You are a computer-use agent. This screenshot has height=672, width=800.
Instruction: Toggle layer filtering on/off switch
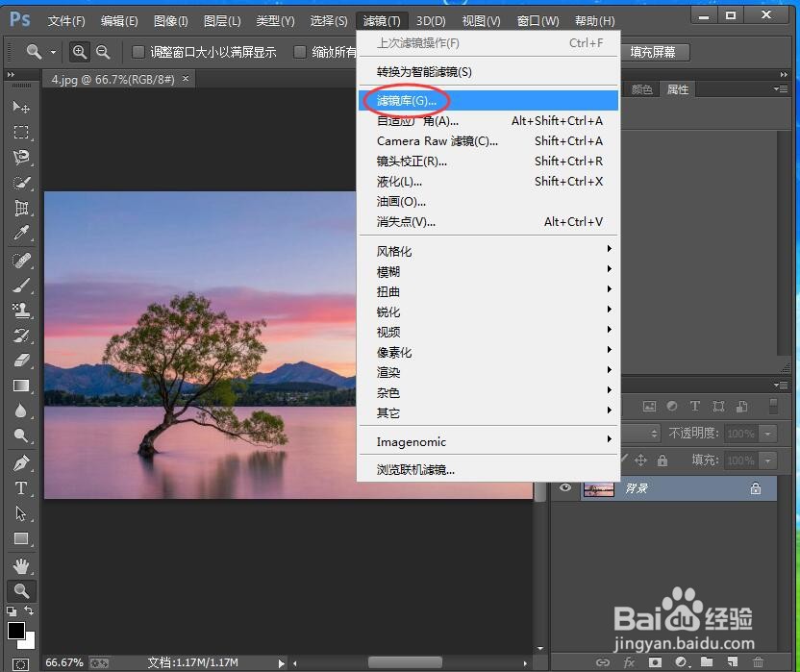tap(773, 406)
